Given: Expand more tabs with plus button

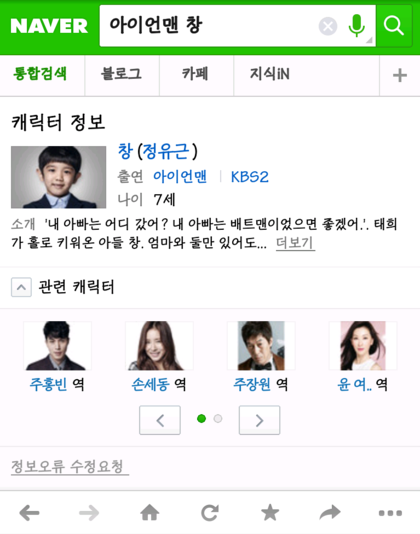Looking at the screenshot, I should point(400,76).
